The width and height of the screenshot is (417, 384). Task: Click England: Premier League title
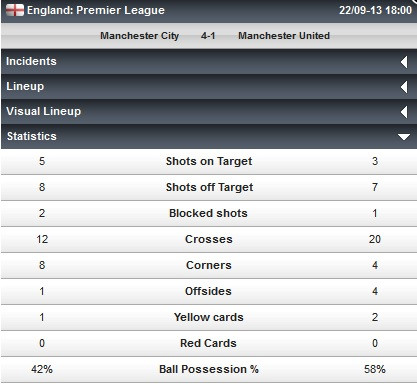96,10
